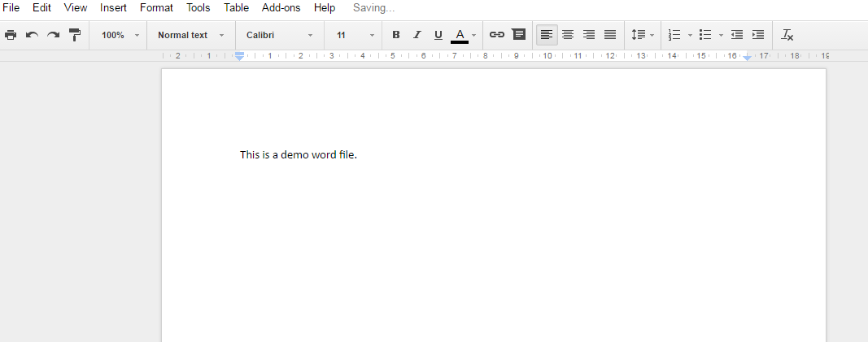868x342 pixels.
Task: Open the Calibri font dropdown
Action: click(280, 35)
